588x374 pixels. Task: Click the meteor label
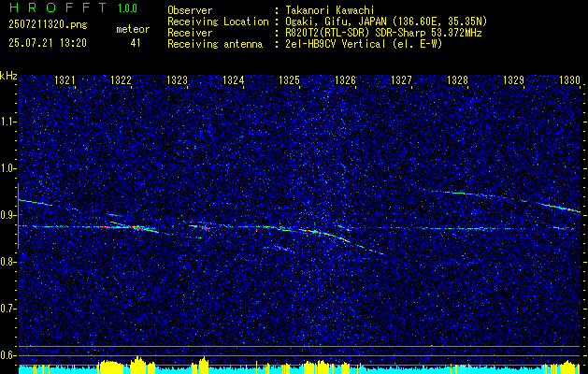133,29
